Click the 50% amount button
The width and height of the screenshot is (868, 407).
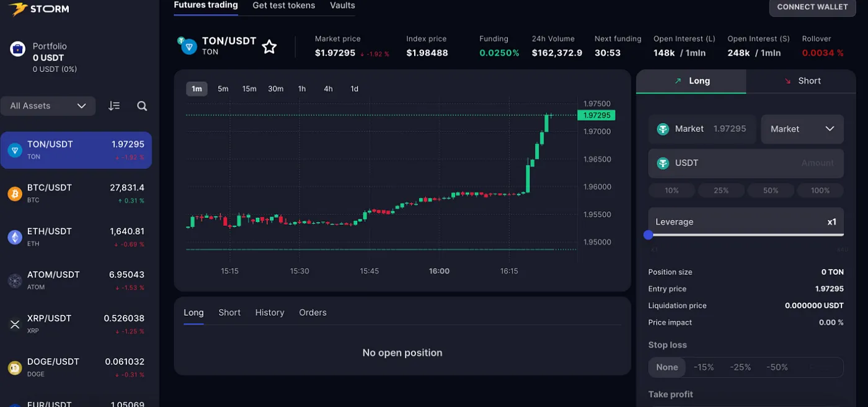click(x=771, y=190)
